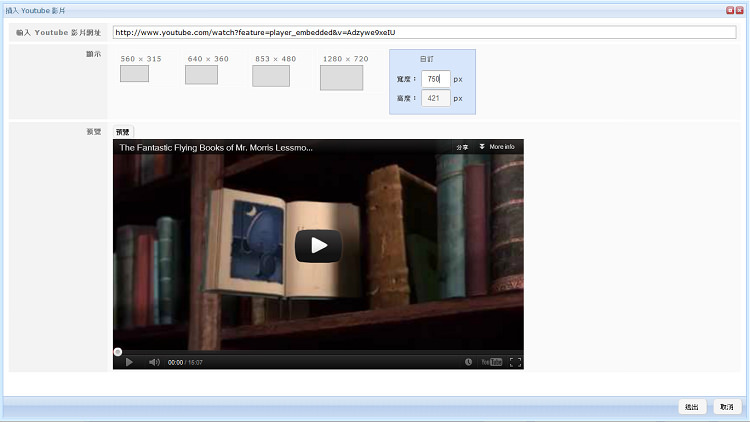
Task: Click the large play button overlay on video
Action: click(x=318, y=246)
